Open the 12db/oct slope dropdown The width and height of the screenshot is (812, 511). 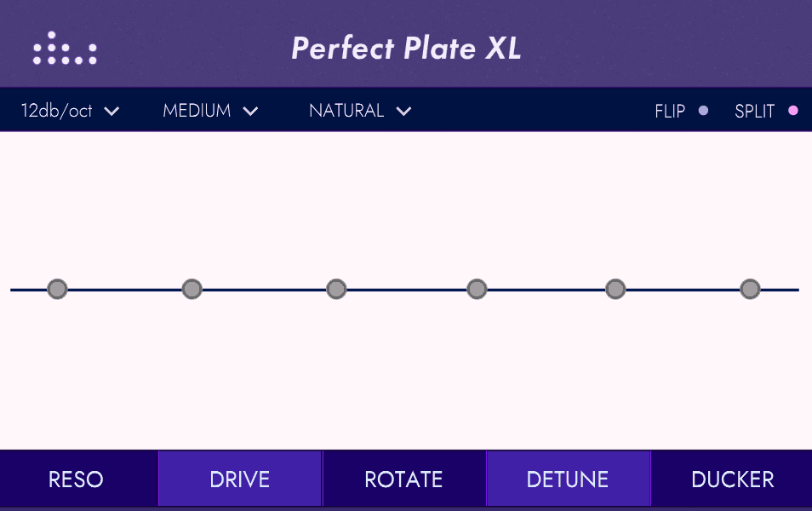tap(70, 111)
